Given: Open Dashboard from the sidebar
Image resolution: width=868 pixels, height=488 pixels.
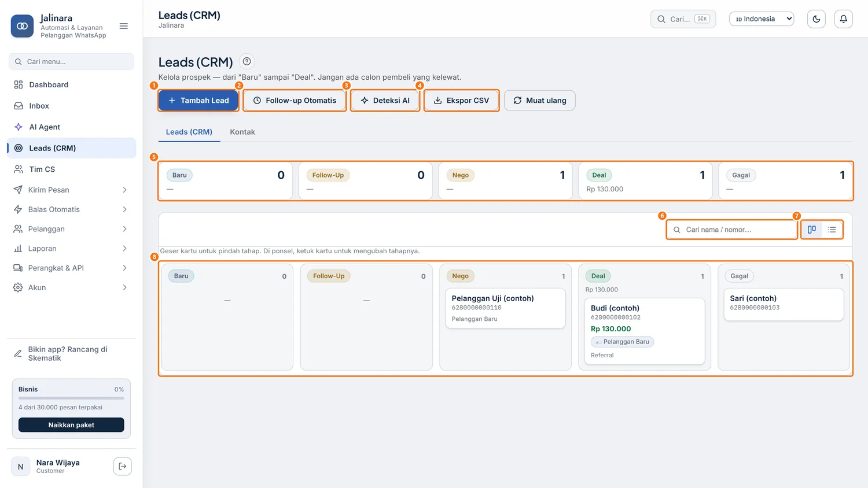Looking at the screenshot, I should (71, 84).
